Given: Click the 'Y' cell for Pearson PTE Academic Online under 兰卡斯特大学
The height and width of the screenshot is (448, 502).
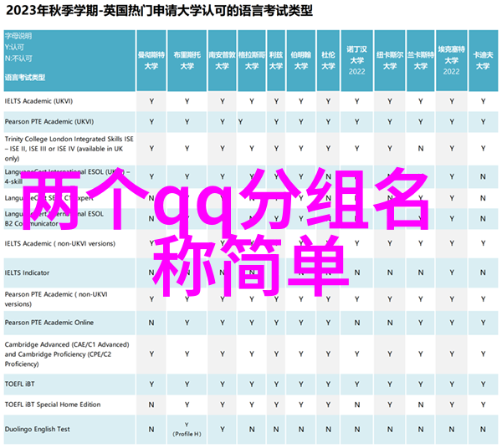Looking at the screenshot, I should coord(421,323).
